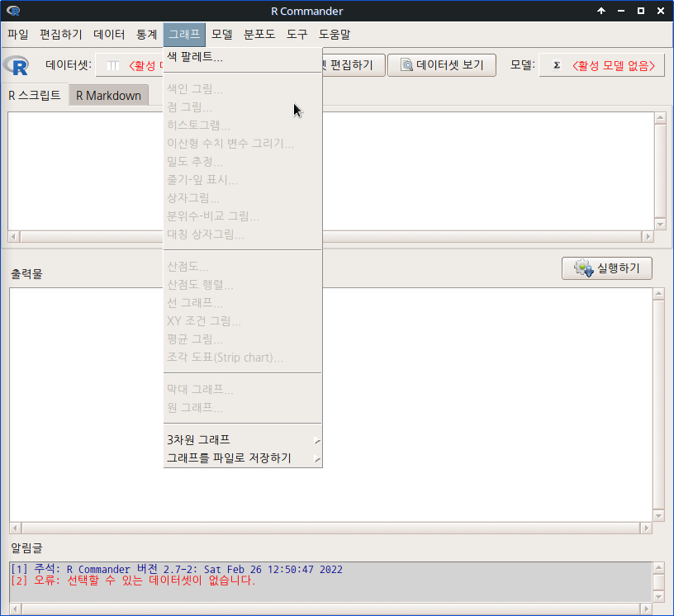This screenshot has width=674, height=616.
Task: Click output pane scroll right arrow
Action: (x=646, y=528)
